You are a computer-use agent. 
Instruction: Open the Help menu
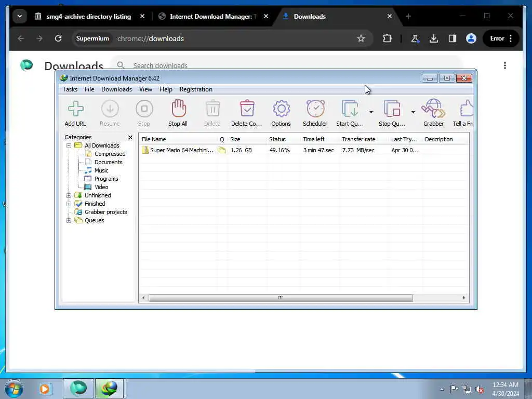pos(166,89)
